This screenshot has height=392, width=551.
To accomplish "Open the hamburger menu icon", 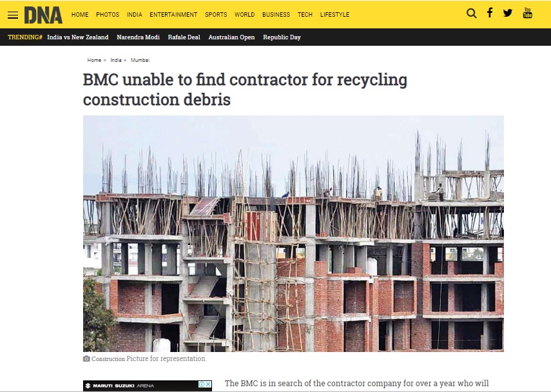I will [13, 15].
